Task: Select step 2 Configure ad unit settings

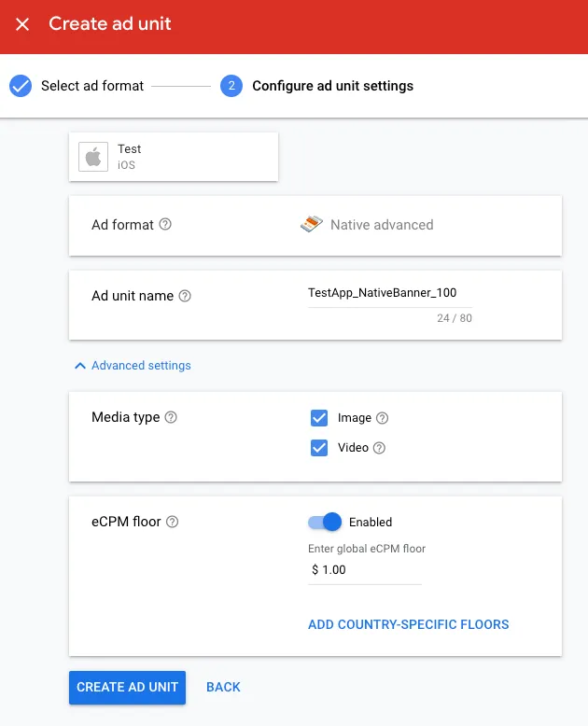Action: pos(316,86)
